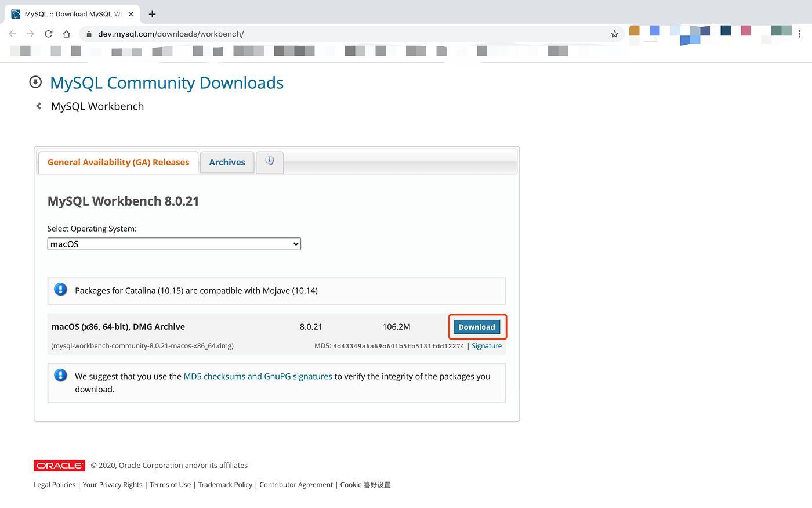Viewport: 812px width, 508px height.
Task: Reload the page
Action: pyautogui.click(x=49, y=34)
